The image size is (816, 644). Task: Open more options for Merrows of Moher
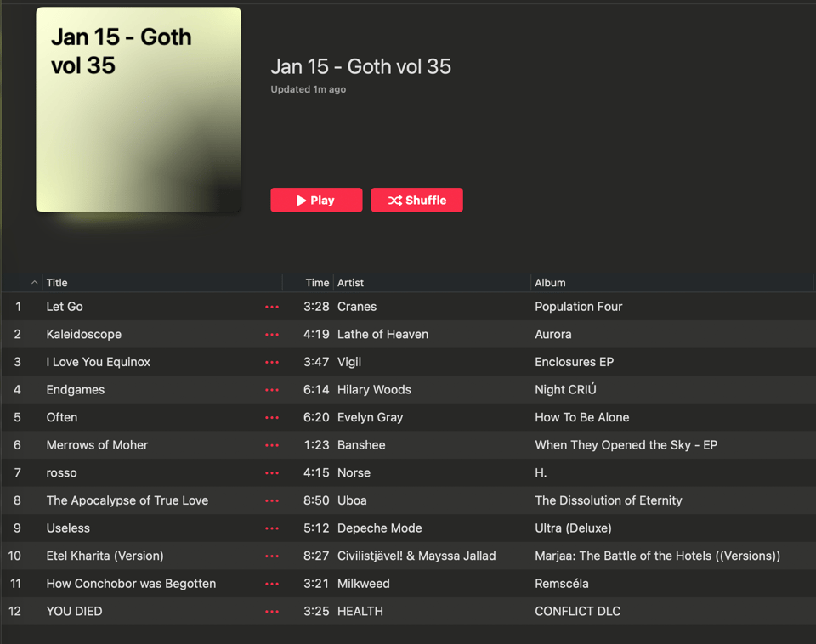point(272,445)
